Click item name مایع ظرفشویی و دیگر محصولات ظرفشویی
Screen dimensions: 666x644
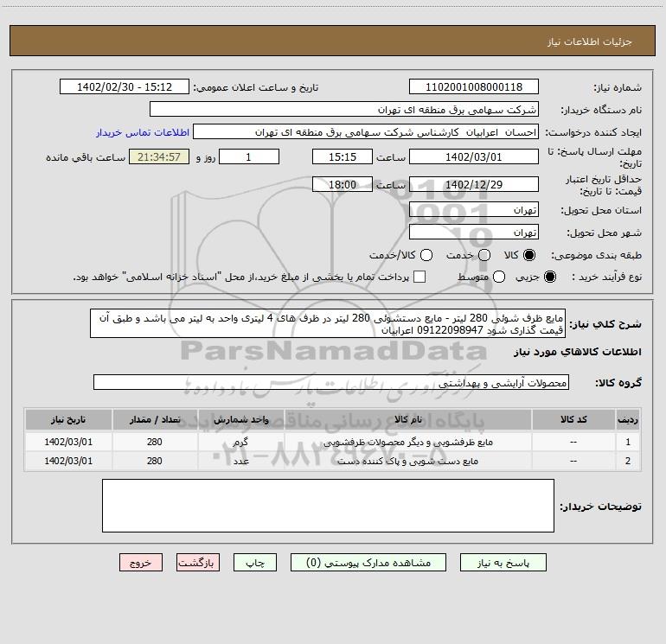tap(407, 442)
